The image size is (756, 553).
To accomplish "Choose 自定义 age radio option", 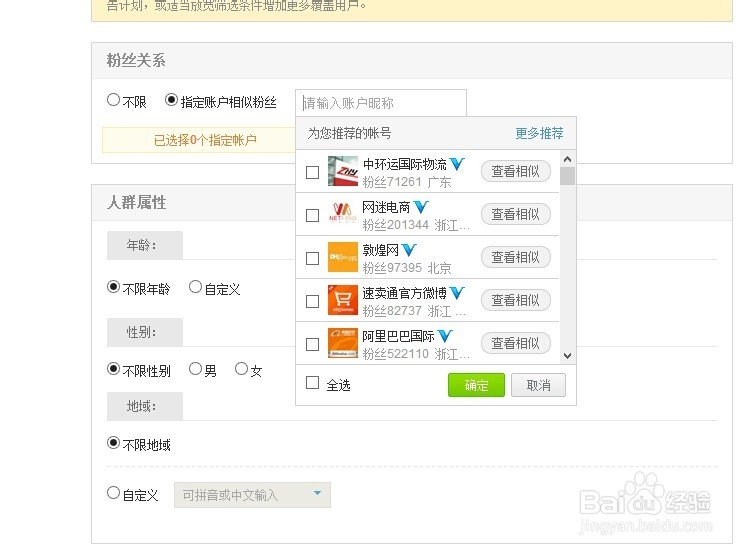I will pos(195,287).
